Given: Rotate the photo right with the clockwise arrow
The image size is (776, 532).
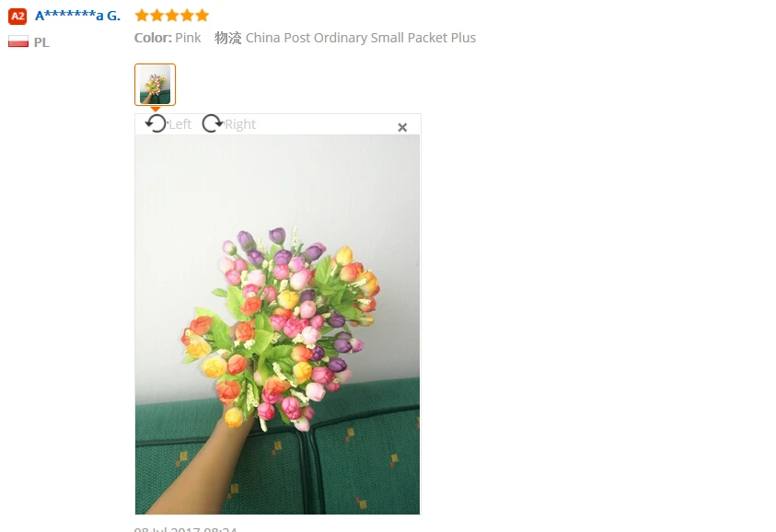Looking at the screenshot, I should pyautogui.click(x=213, y=123).
